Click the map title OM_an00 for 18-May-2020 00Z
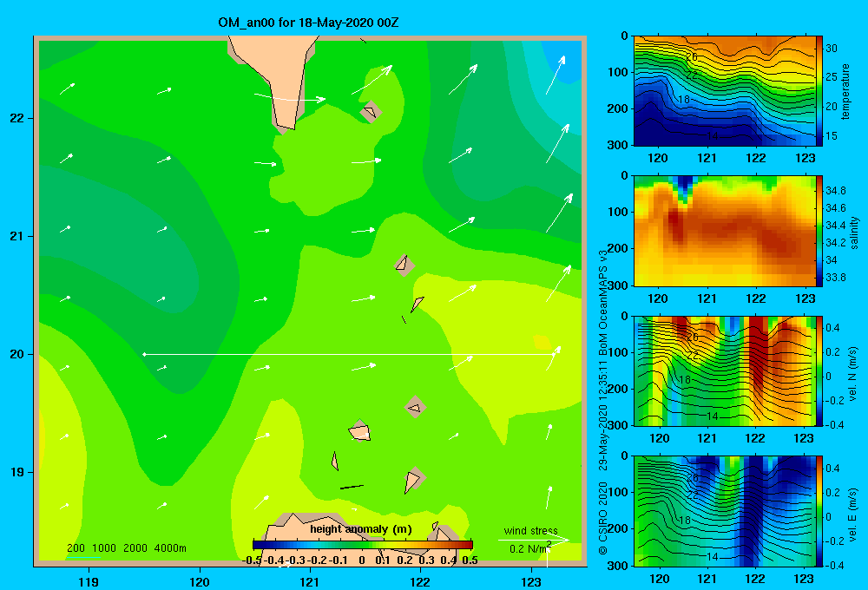This screenshot has width=868, height=590. pyautogui.click(x=308, y=23)
